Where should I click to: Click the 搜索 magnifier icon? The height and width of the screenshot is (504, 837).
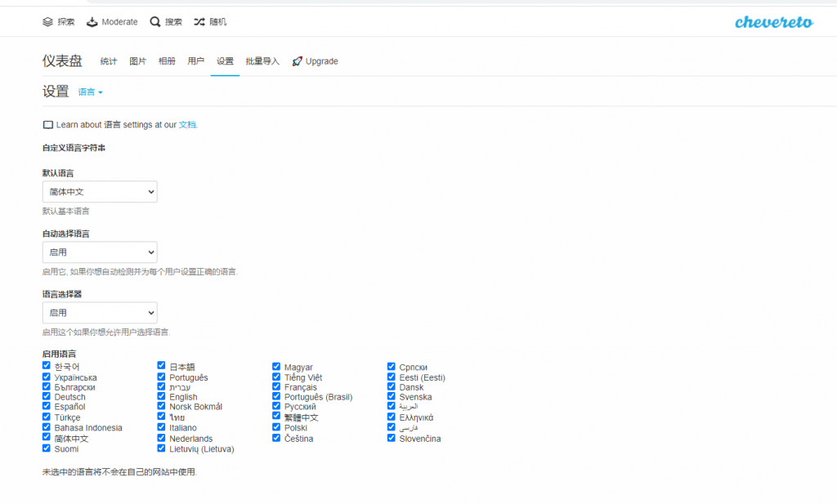(155, 22)
